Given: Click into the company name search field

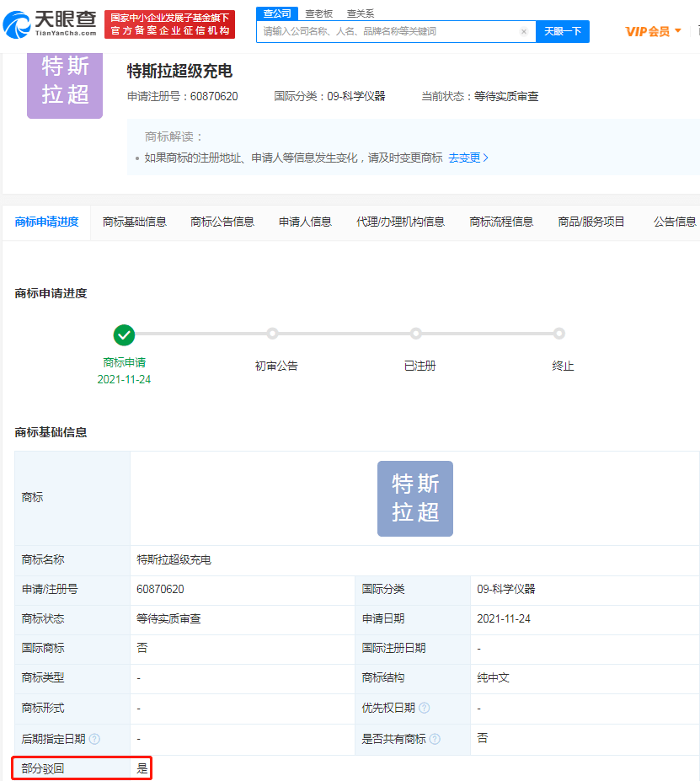Looking at the screenshot, I should click(387, 31).
